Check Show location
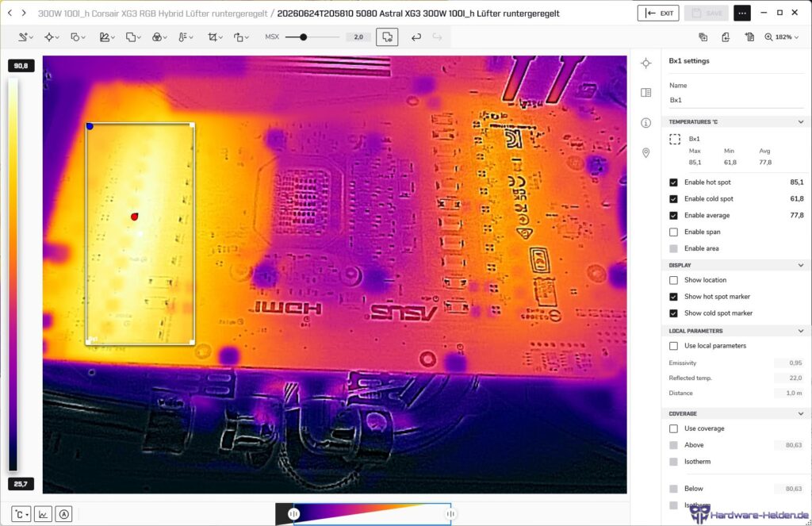The width and height of the screenshot is (812, 526). pyautogui.click(x=673, y=280)
